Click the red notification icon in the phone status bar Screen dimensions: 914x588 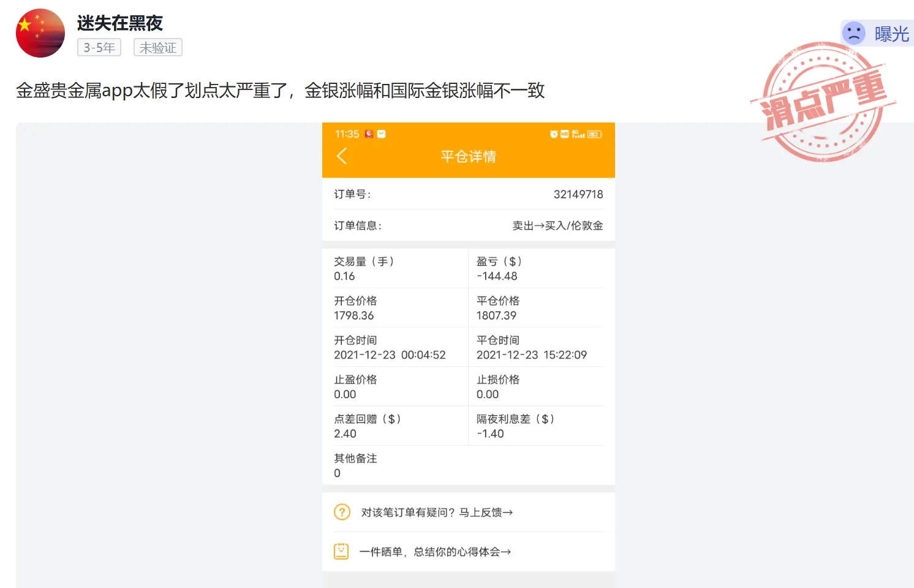(369, 134)
